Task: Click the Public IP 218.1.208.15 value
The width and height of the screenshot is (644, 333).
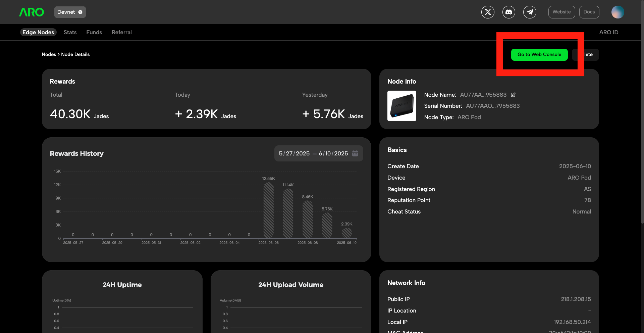Action: click(576, 299)
